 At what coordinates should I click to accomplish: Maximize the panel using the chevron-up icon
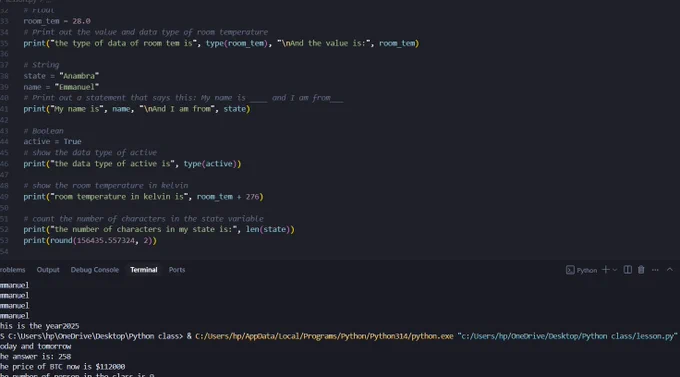pos(670,269)
